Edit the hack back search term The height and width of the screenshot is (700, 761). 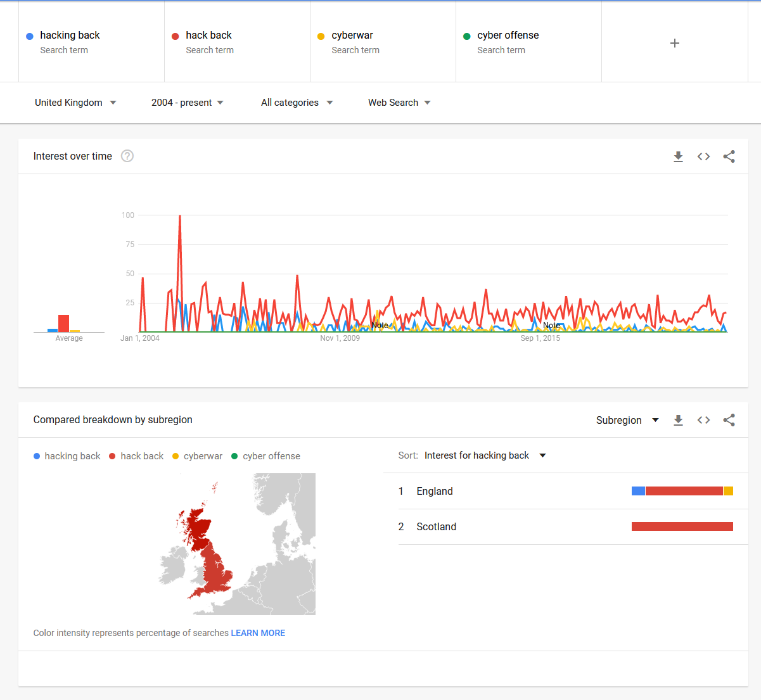(238, 42)
